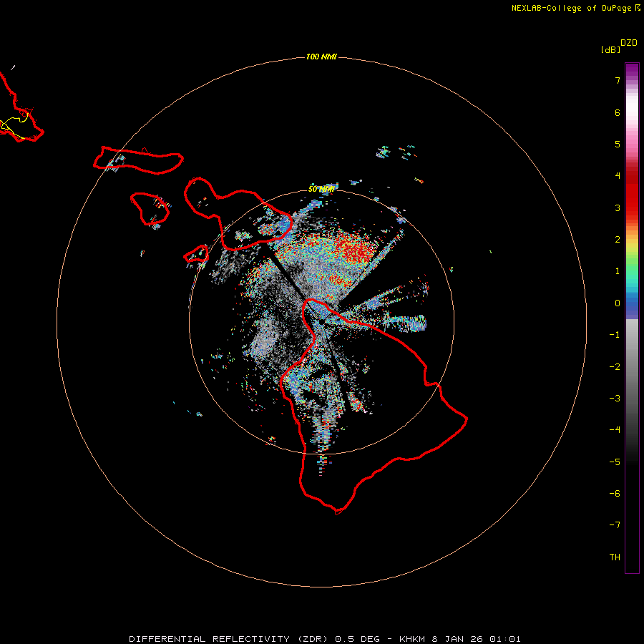This screenshot has width=644, height=644.
Task: Click the -1 value on color scale
Action: coord(615,335)
